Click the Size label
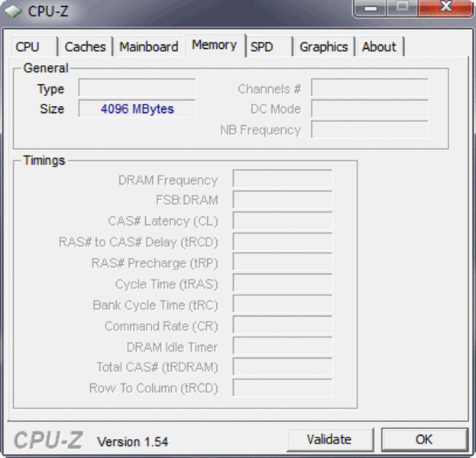Screen dimensions: 476x458 tap(52, 108)
